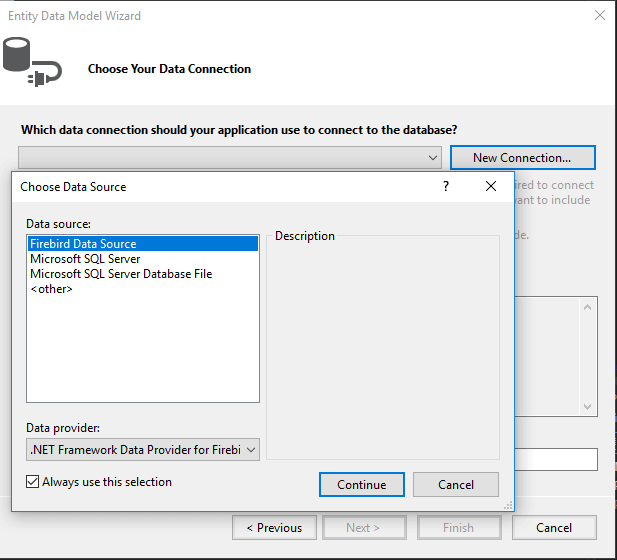The height and width of the screenshot is (560, 617).
Task: Click the help question mark icon
Action: coord(446,186)
